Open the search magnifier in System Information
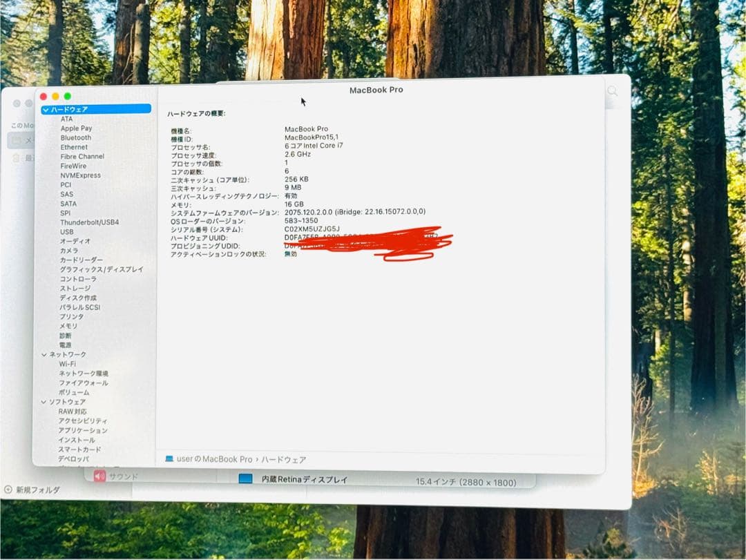This screenshot has width=746, height=560. pos(613,90)
